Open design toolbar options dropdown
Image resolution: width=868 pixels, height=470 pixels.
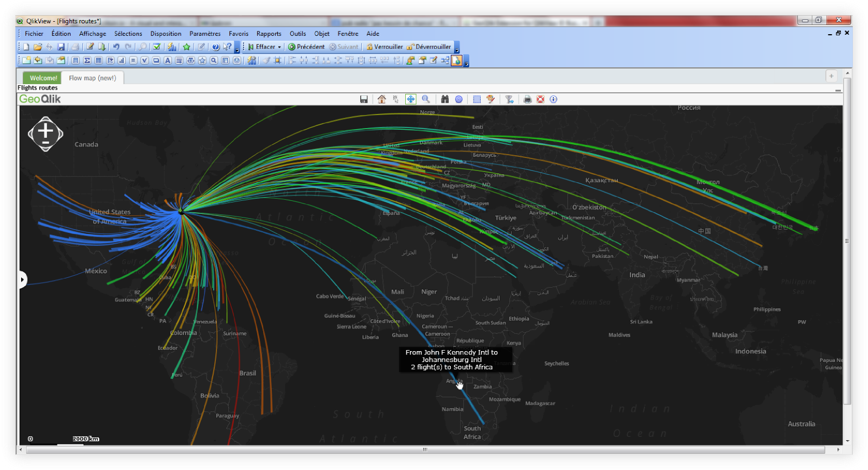tap(466, 61)
